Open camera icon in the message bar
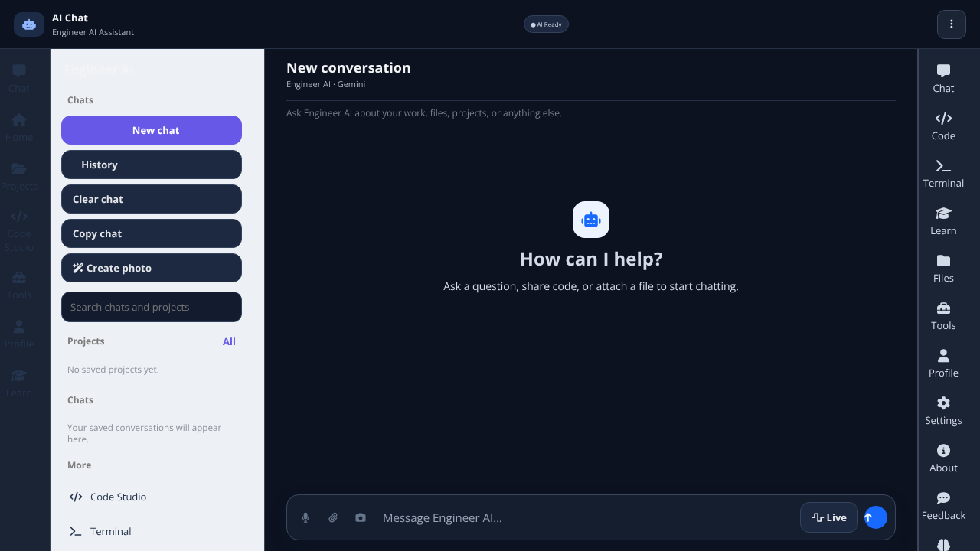The height and width of the screenshot is (551, 980). point(361,518)
